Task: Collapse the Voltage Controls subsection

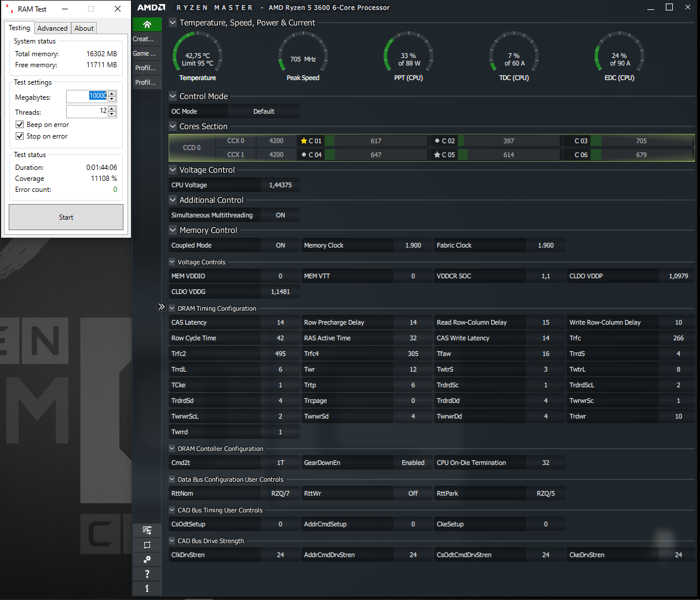Action: (x=172, y=262)
